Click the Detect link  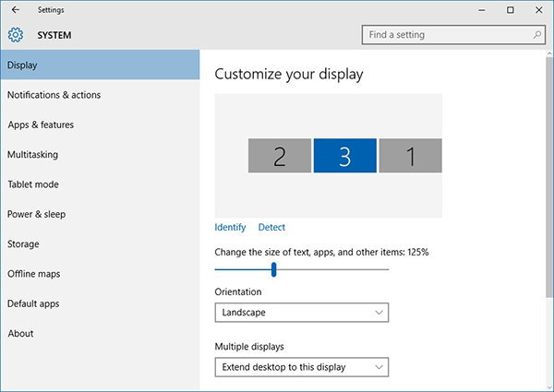[271, 227]
